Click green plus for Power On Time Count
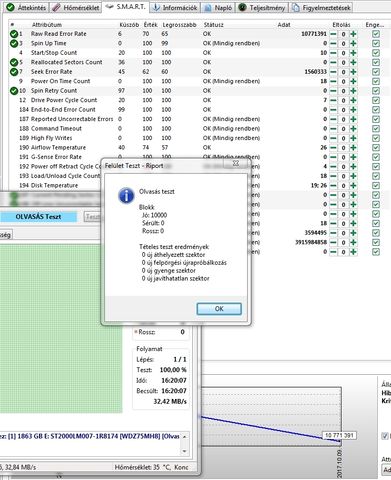391x480 pixels. [x=353, y=81]
